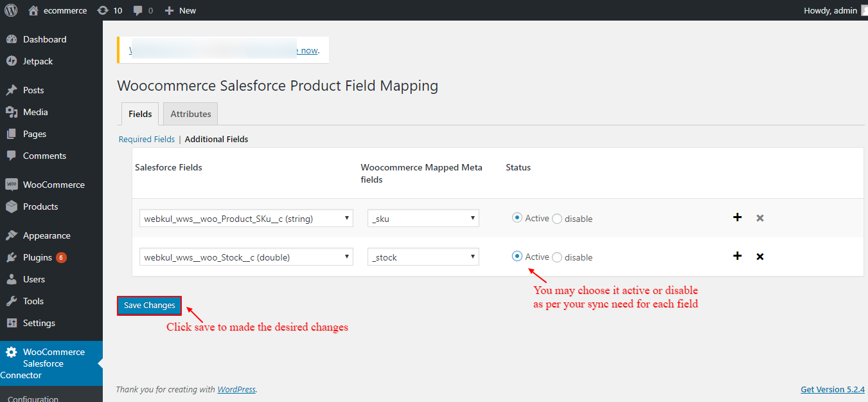Image resolution: width=868 pixels, height=402 pixels.
Task: Set the SKU field status to Active
Action: click(517, 218)
